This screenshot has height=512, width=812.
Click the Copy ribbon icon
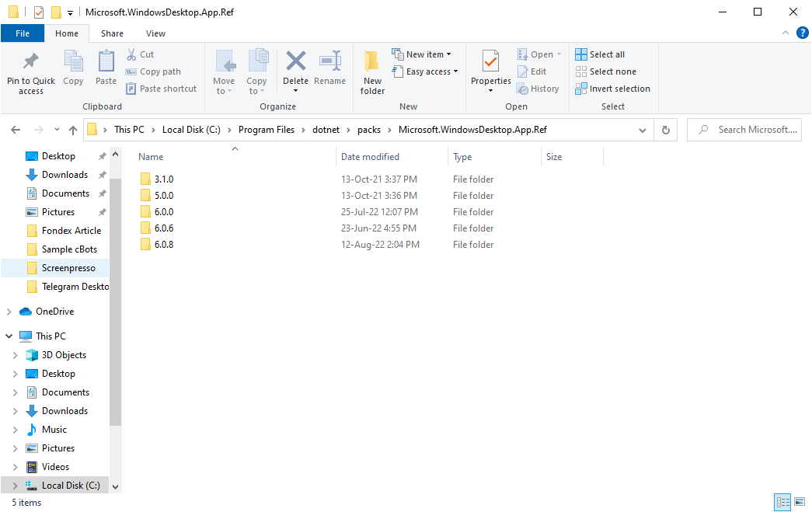pos(73,61)
